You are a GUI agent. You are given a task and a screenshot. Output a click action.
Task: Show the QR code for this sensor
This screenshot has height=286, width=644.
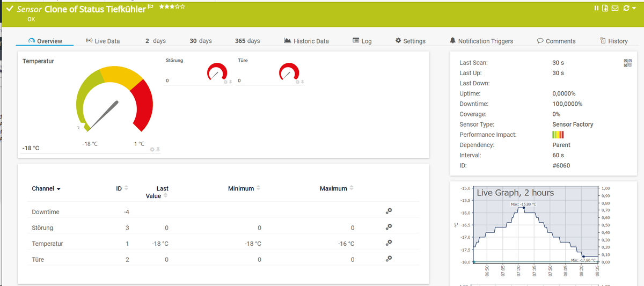click(x=628, y=63)
